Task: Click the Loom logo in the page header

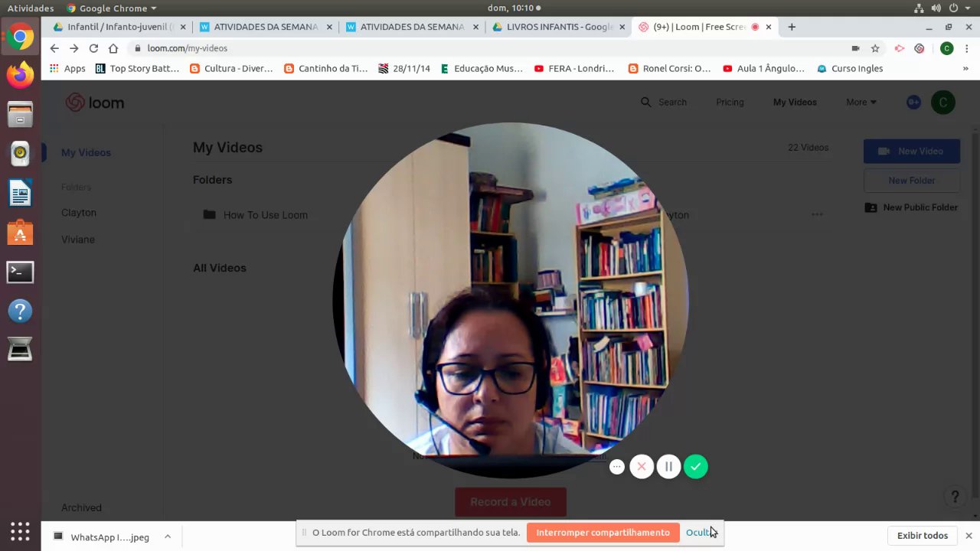Action: click(95, 103)
